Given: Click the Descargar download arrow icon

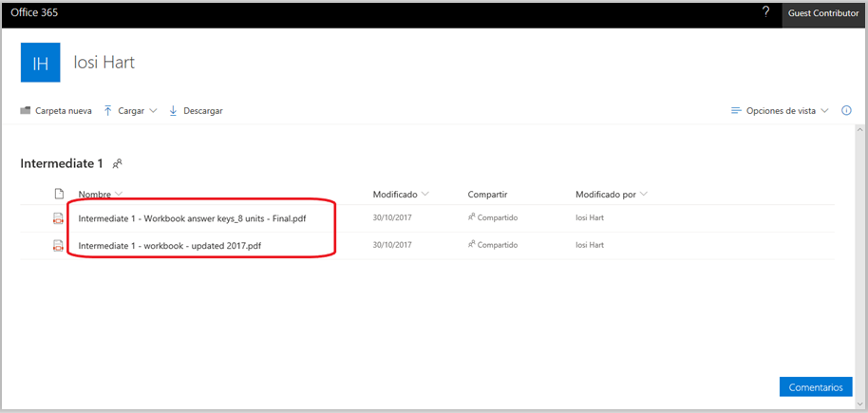Looking at the screenshot, I should [173, 111].
